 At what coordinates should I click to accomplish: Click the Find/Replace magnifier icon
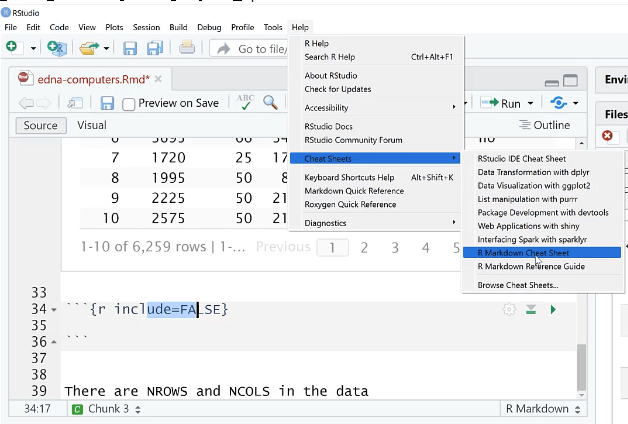[270, 102]
